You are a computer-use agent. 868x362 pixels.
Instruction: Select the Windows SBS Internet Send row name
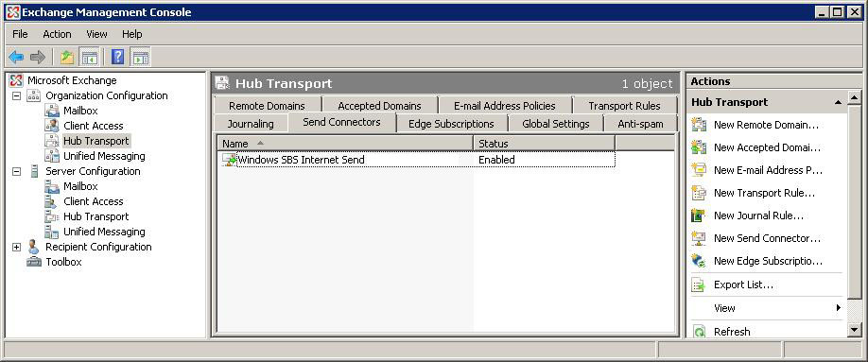tap(301, 160)
